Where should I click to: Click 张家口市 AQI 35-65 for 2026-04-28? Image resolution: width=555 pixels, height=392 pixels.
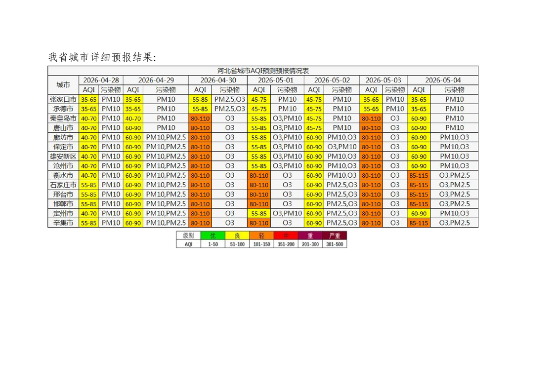coord(89,99)
